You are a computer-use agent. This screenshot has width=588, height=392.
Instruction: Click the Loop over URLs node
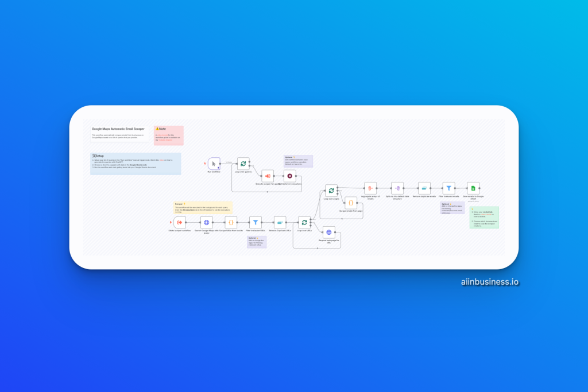click(304, 222)
